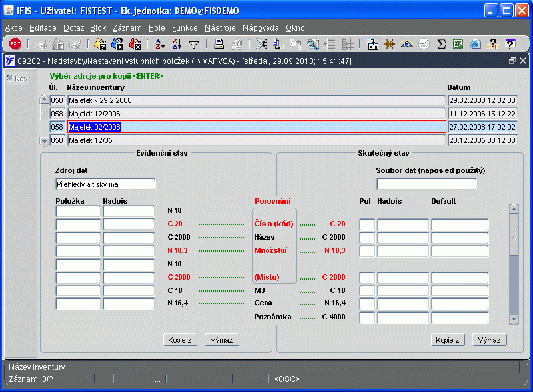The image size is (533, 392).
Task: Click the Sigma sum icon
Action: (441, 44)
